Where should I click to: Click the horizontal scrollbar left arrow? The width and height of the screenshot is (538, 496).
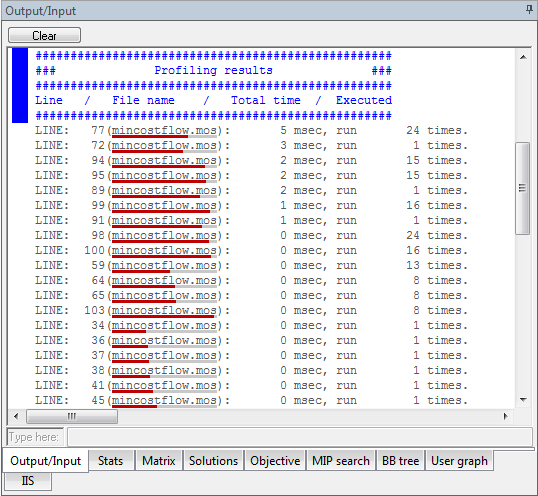coord(16,416)
